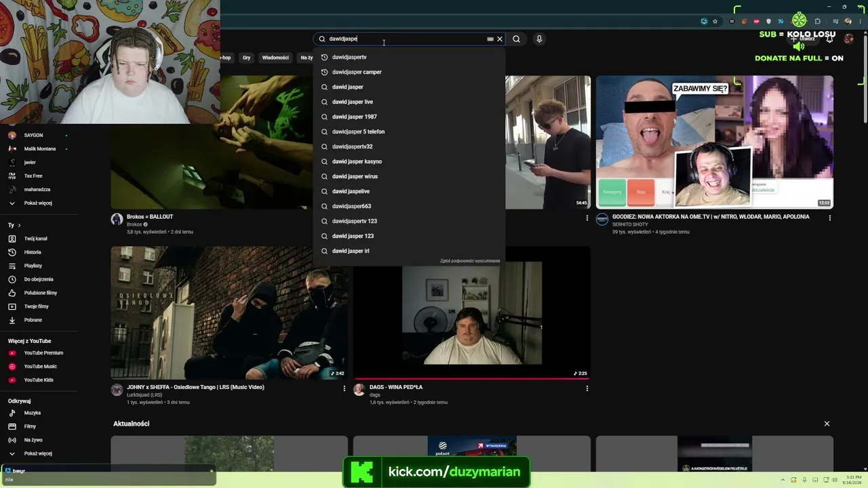Screen dimensions: 868x488
Task: Open "Do obejrzenia" watch later icon
Action: 12,279
